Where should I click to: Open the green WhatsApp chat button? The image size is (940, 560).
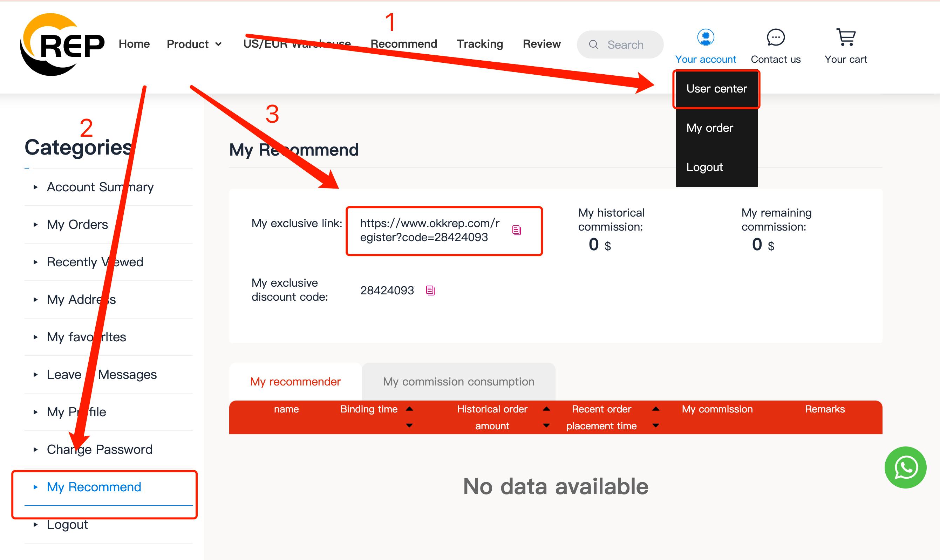(905, 467)
